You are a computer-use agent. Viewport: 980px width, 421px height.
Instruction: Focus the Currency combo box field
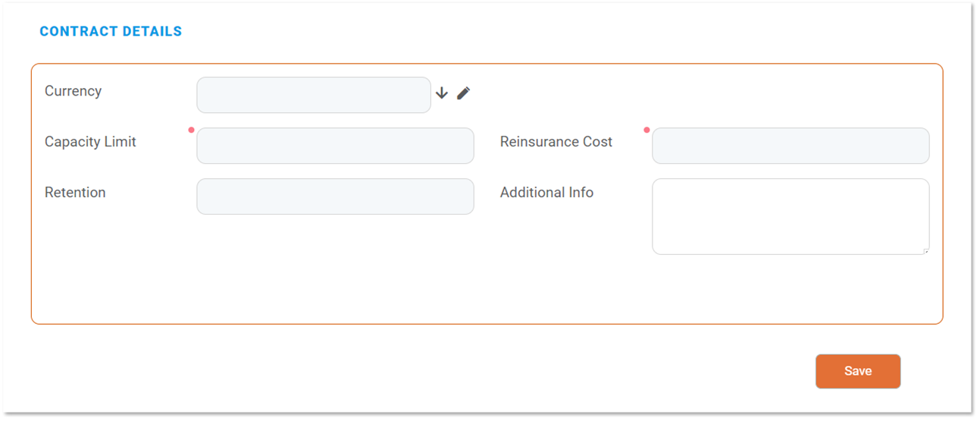313,95
